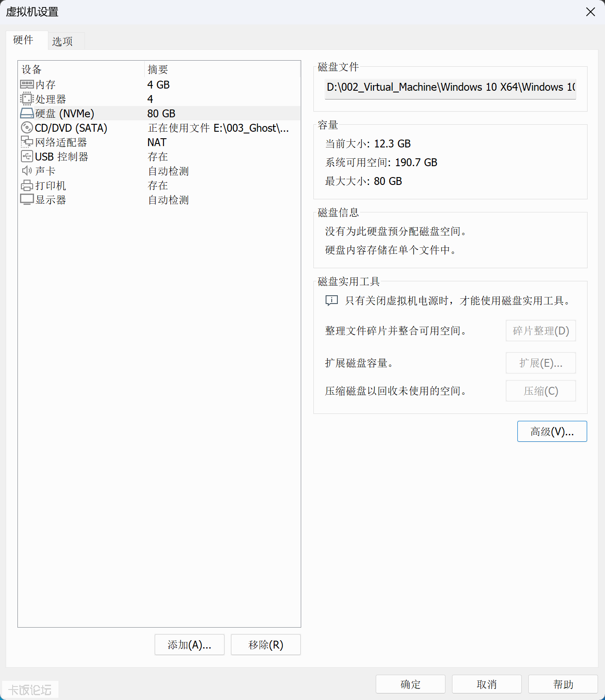Select the 网络适配器 device row label
This screenshot has width=605, height=700.
[x=61, y=142]
